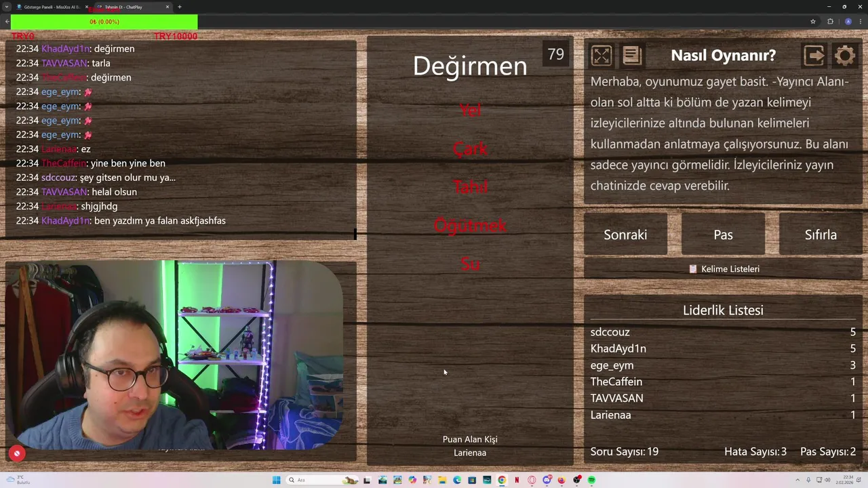Open File Explorer from the taskbar

click(442, 480)
